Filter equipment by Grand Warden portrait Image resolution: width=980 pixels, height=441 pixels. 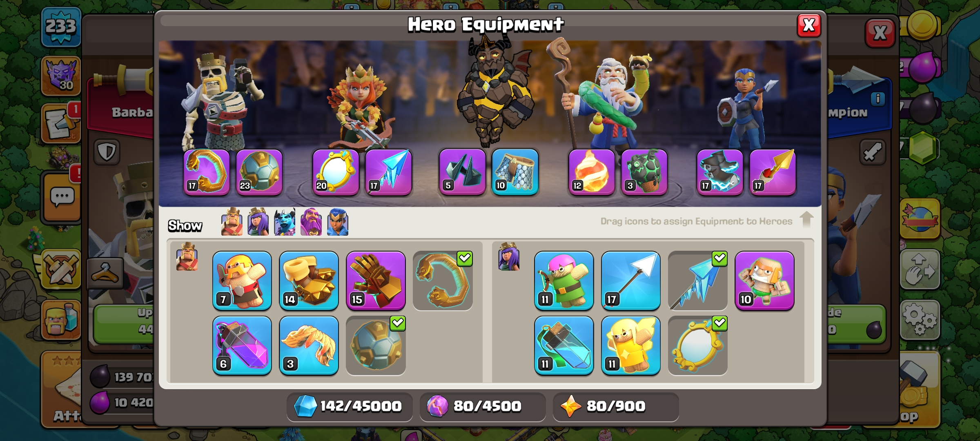click(311, 222)
